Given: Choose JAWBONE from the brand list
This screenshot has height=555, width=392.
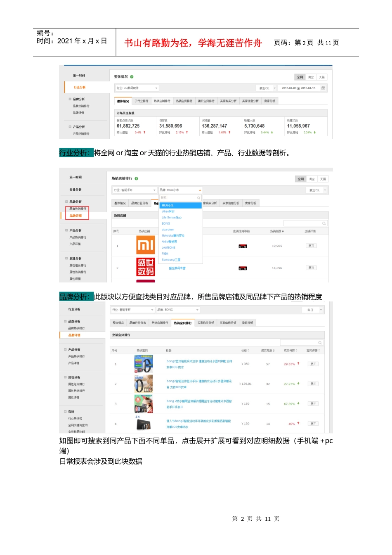Looking at the screenshot, I should (x=168, y=248).
